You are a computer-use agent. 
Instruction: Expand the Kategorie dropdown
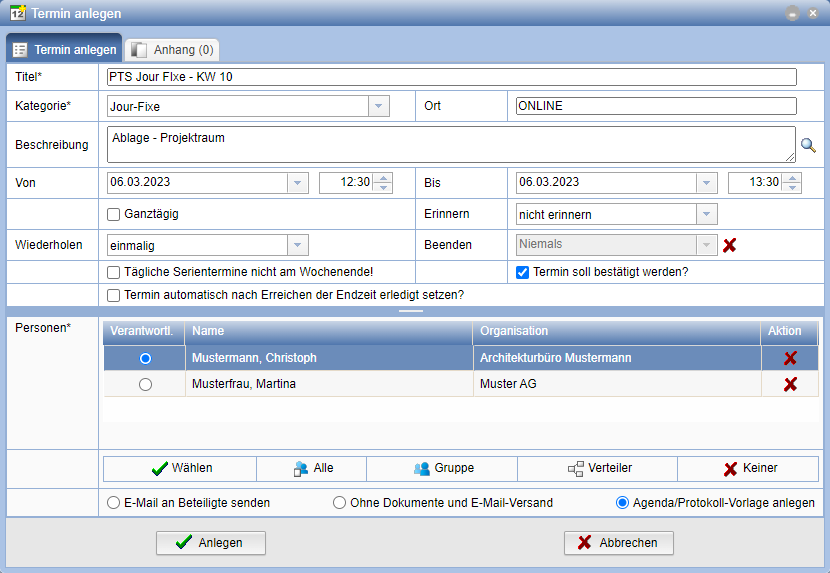point(378,106)
